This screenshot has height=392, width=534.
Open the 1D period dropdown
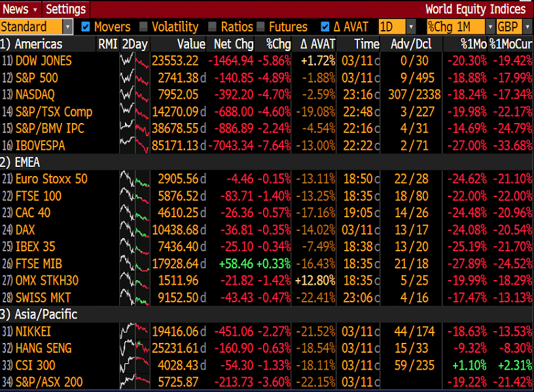pos(397,27)
